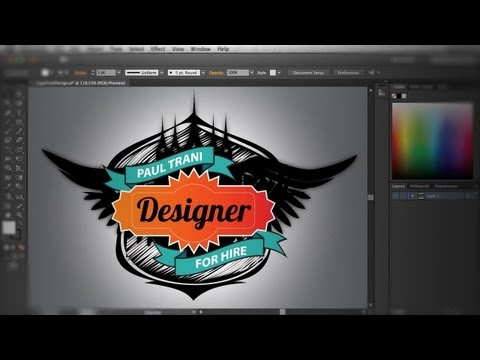This screenshot has width=480, height=360.
Task: Click the opacity value input field
Action: coord(238,73)
